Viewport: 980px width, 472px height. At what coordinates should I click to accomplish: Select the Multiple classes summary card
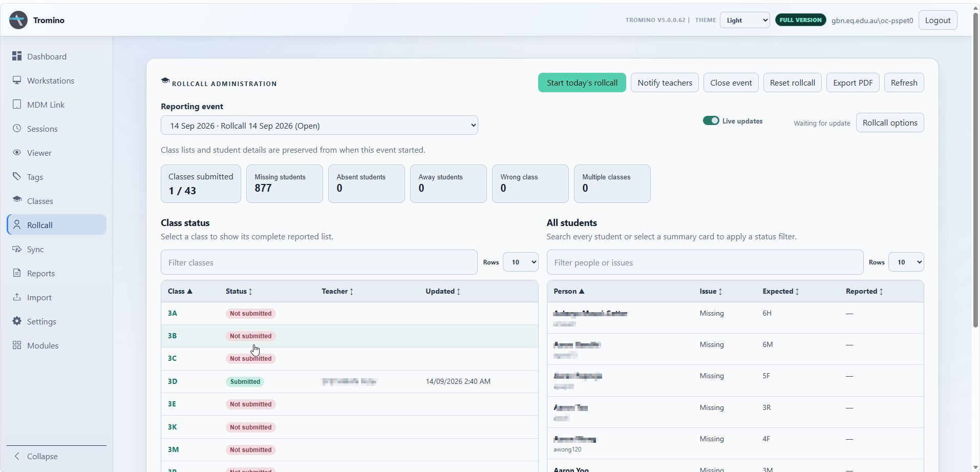coord(612,183)
